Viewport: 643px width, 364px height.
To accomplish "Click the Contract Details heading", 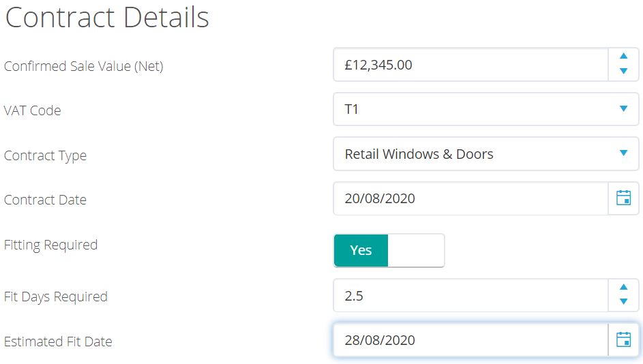I will pyautogui.click(x=107, y=18).
